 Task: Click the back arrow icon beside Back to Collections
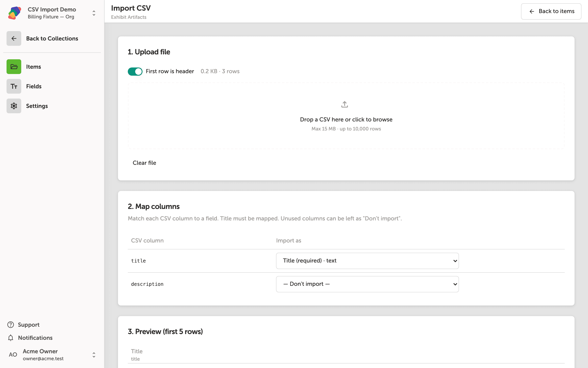(14, 38)
